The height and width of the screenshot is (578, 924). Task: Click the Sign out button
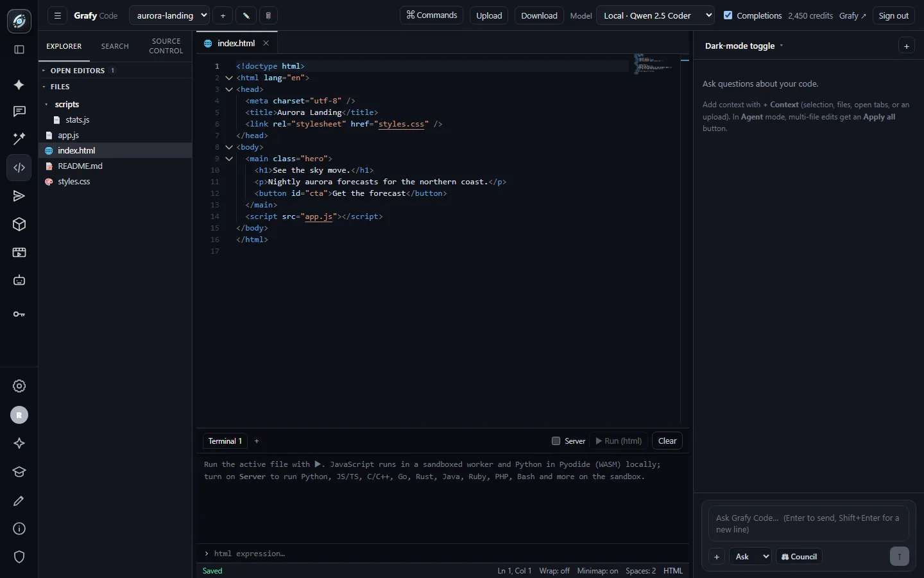pyautogui.click(x=893, y=15)
